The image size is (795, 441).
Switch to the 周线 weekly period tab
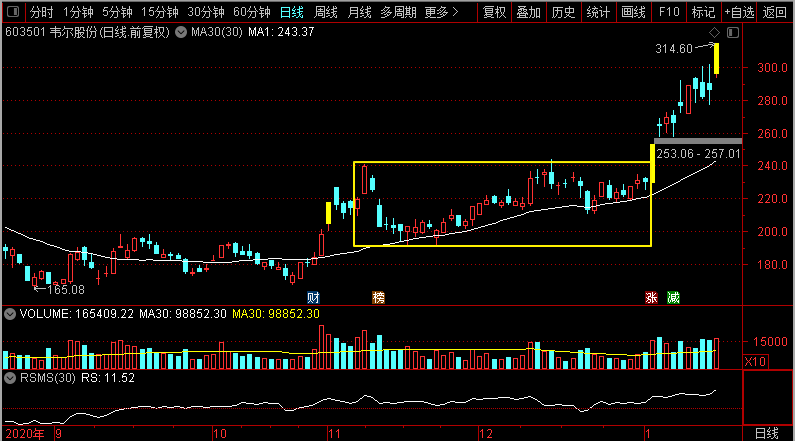[326, 13]
